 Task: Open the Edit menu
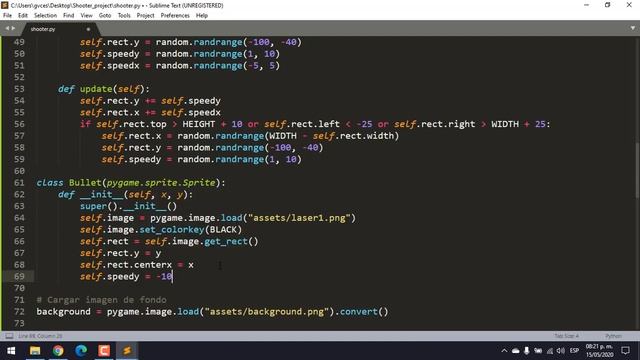pos(23,16)
